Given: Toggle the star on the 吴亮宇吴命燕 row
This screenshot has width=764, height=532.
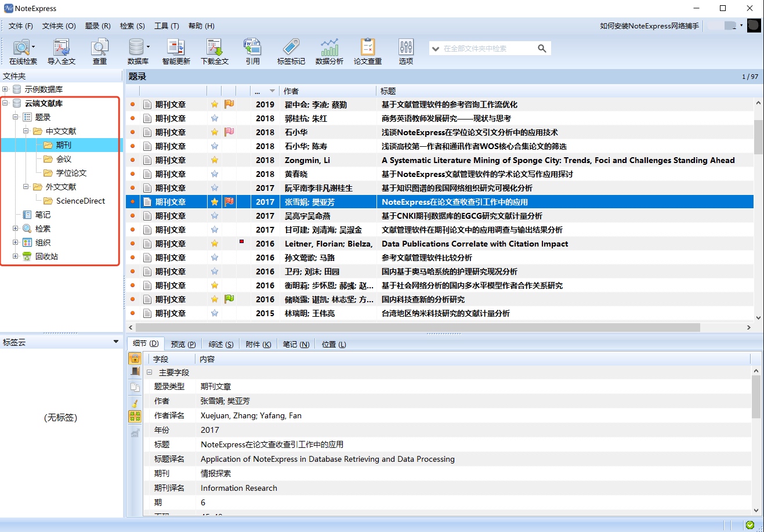Looking at the screenshot, I should (x=215, y=216).
